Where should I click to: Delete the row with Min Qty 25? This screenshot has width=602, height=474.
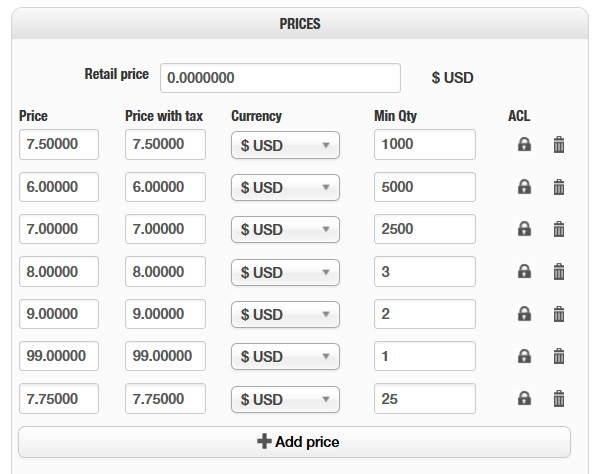pos(559,398)
